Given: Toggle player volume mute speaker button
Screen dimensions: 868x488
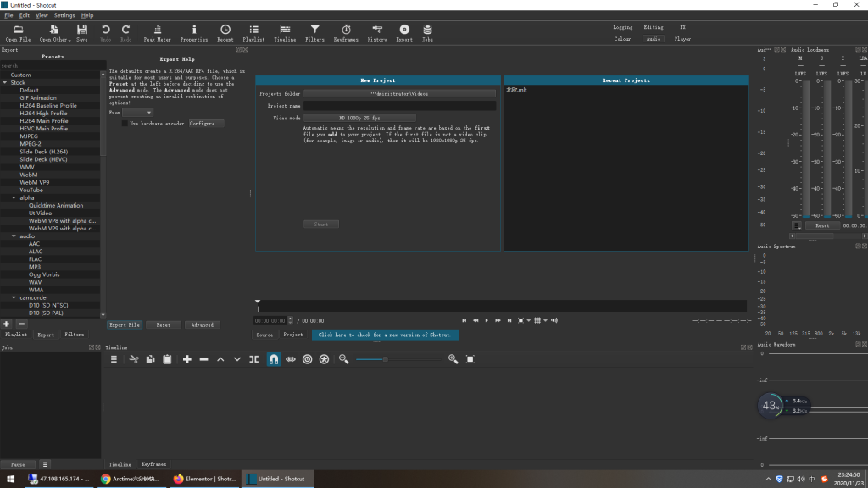Looking at the screenshot, I should click(554, 320).
